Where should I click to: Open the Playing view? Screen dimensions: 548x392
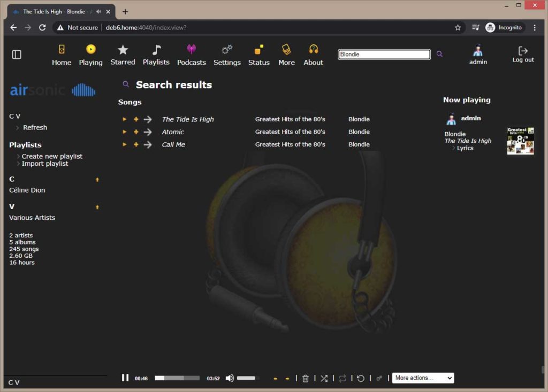click(90, 55)
